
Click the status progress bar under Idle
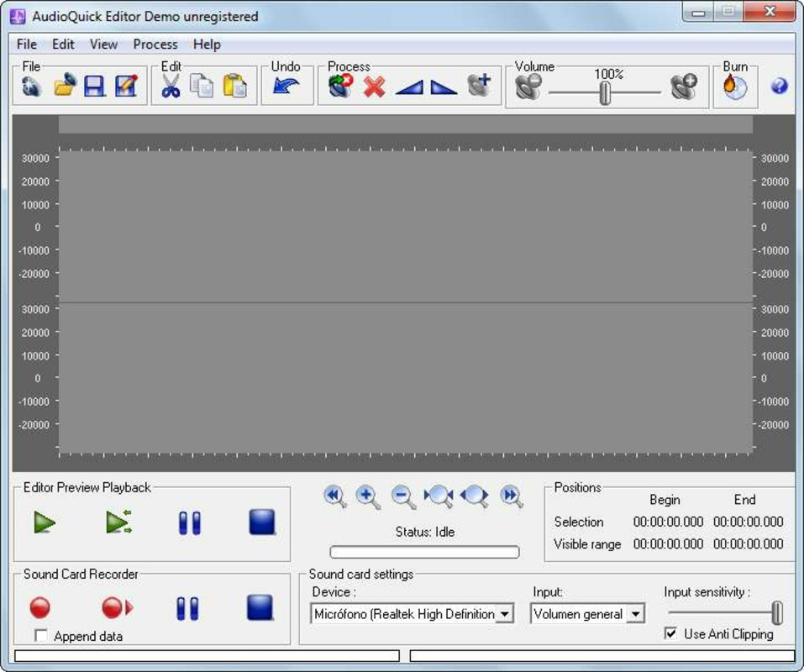[424, 552]
